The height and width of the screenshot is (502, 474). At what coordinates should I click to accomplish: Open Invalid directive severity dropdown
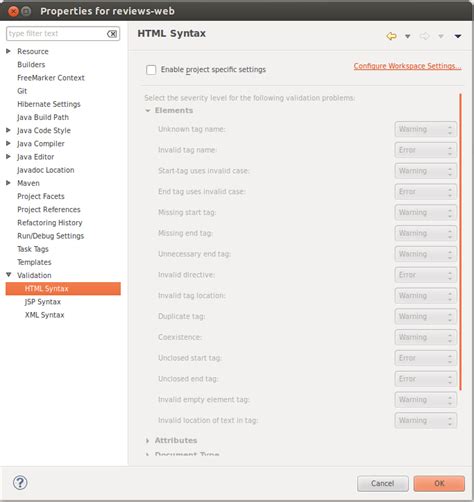click(x=426, y=275)
